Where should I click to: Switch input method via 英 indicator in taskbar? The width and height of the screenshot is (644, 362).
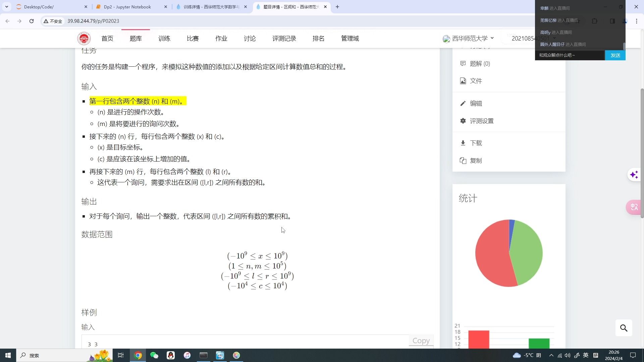coord(585,355)
